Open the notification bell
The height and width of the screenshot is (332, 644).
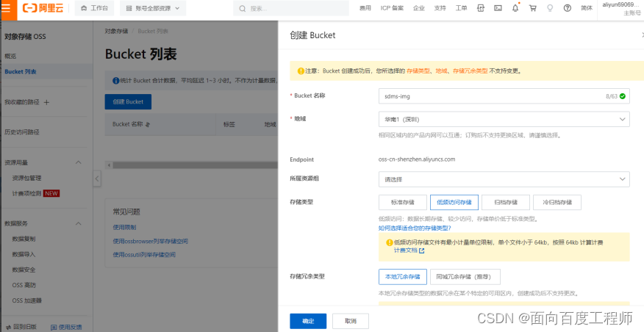point(515,8)
